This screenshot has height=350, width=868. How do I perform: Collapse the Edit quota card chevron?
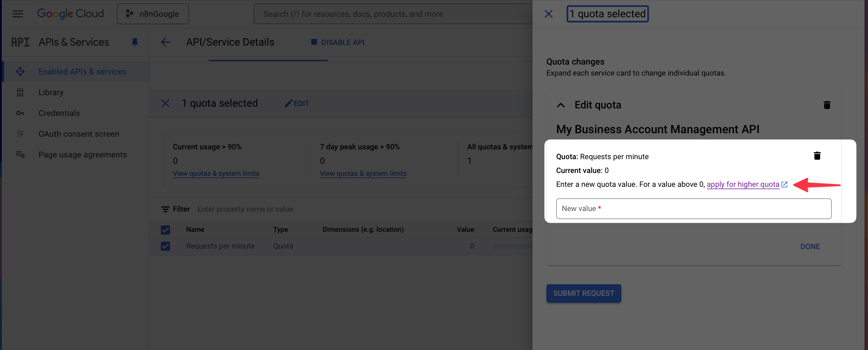pyautogui.click(x=560, y=105)
